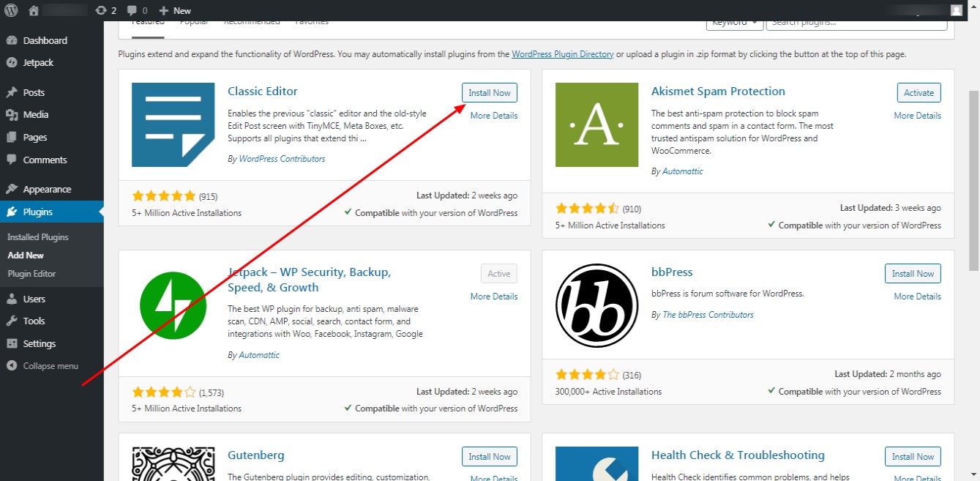View More Details for Classic Editor
Image resolution: width=980 pixels, height=481 pixels.
click(494, 116)
